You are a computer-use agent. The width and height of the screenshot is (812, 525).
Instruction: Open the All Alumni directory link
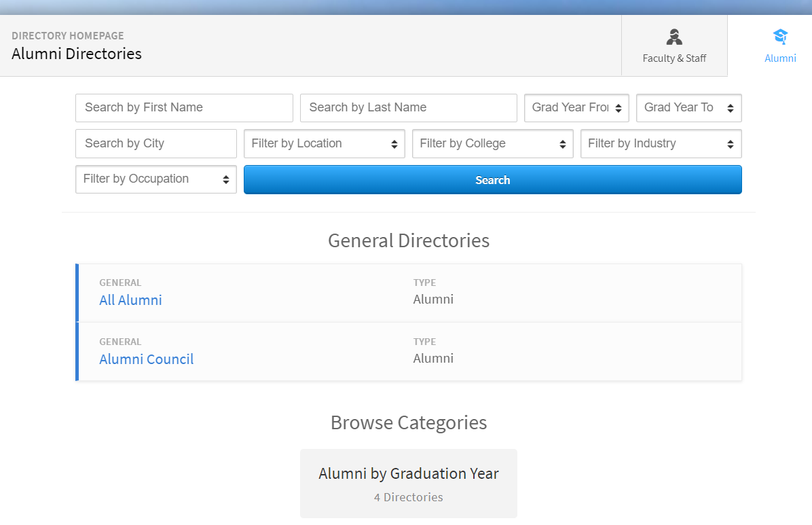[x=130, y=300]
